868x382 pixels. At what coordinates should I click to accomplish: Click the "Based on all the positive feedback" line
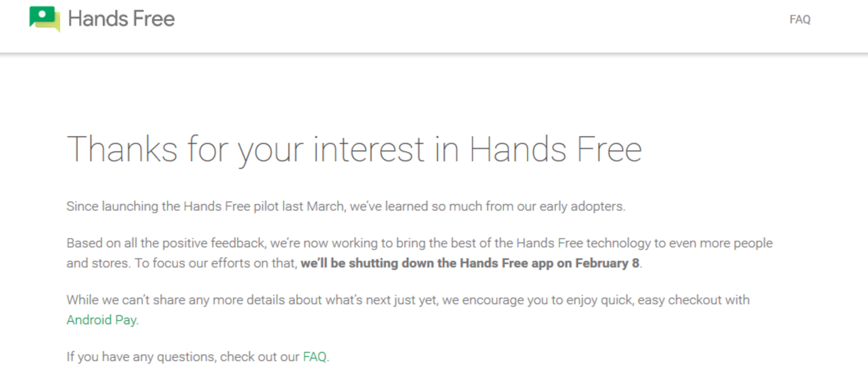click(x=420, y=243)
